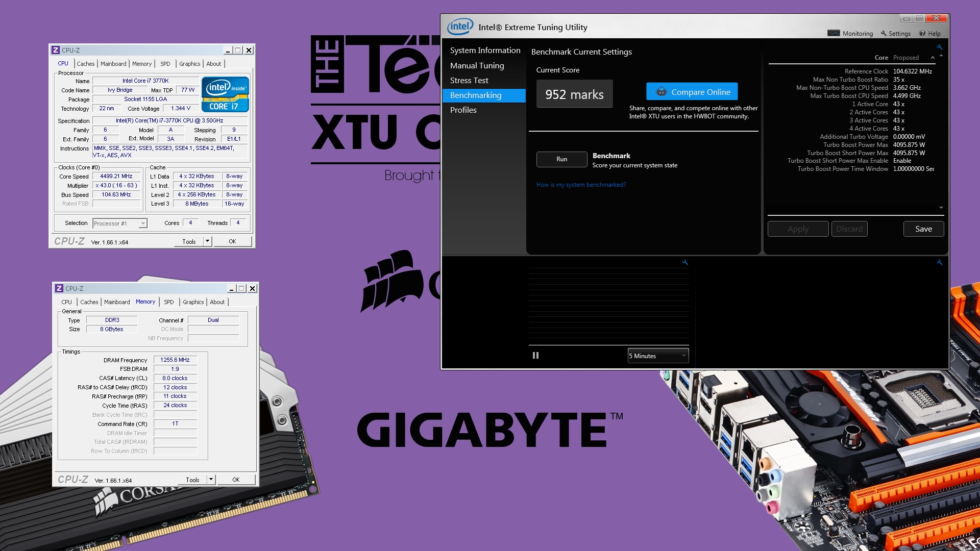980x551 pixels.
Task: Click Apply button in XTU
Action: click(x=798, y=229)
